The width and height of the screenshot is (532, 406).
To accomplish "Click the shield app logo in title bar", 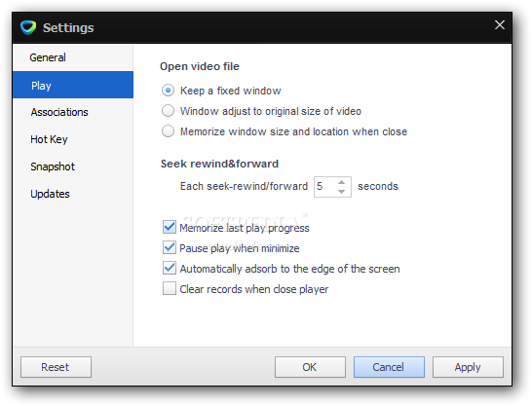I will 28,27.
